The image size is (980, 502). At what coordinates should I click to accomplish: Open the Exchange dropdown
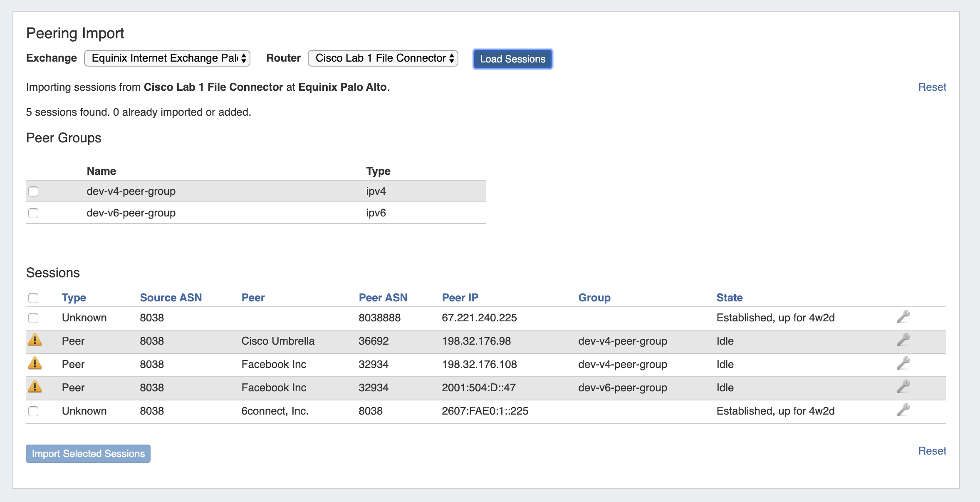point(167,58)
